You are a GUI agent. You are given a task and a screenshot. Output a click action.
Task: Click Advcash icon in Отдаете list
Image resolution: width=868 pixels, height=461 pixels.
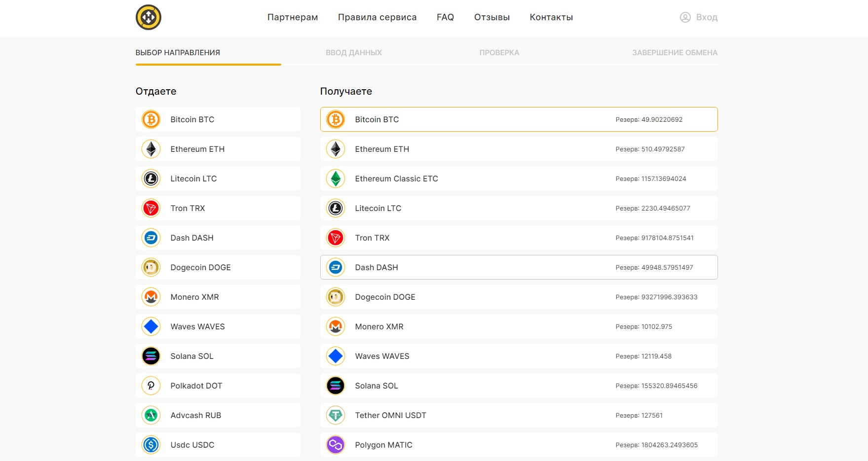pos(151,415)
